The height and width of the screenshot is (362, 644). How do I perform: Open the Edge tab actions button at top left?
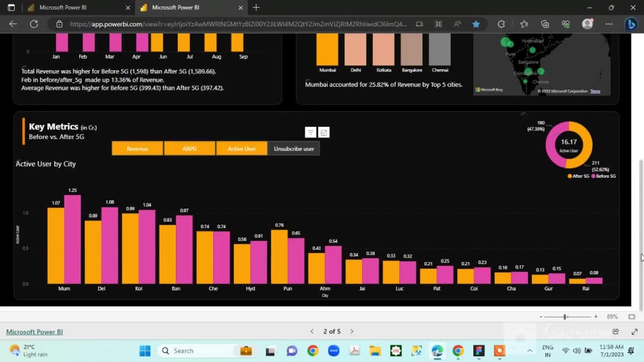click(x=11, y=7)
